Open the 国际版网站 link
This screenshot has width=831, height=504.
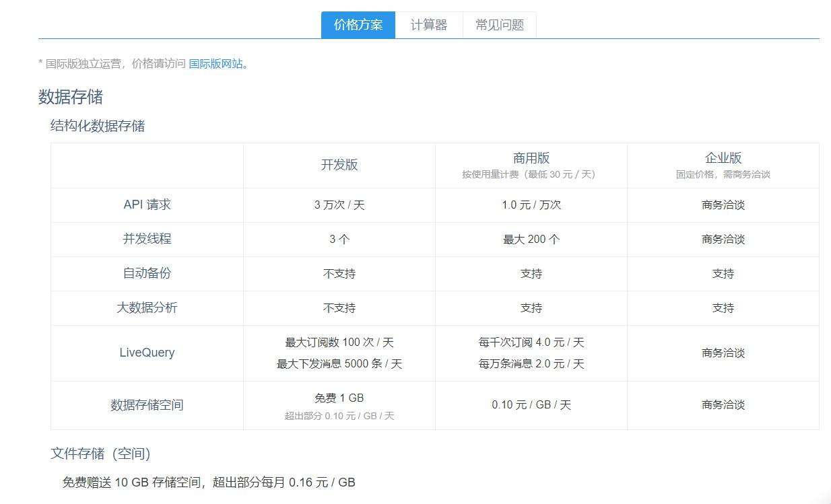pos(218,65)
